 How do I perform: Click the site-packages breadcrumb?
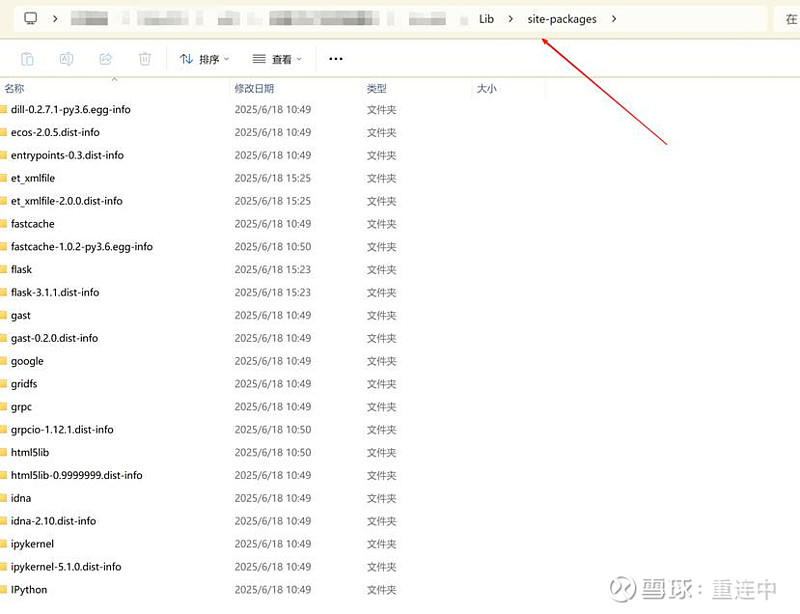pos(562,18)
